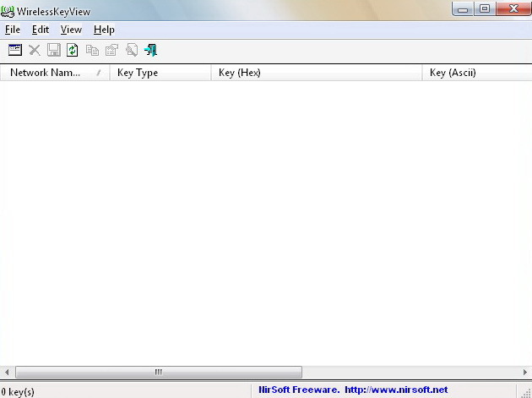Open the Edit menu
The image size is (532, 398).
point(41,30)
